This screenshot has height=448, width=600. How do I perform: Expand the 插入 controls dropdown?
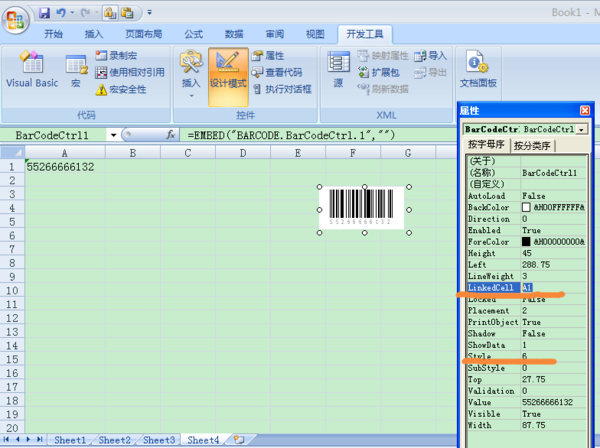pos(190,86)
